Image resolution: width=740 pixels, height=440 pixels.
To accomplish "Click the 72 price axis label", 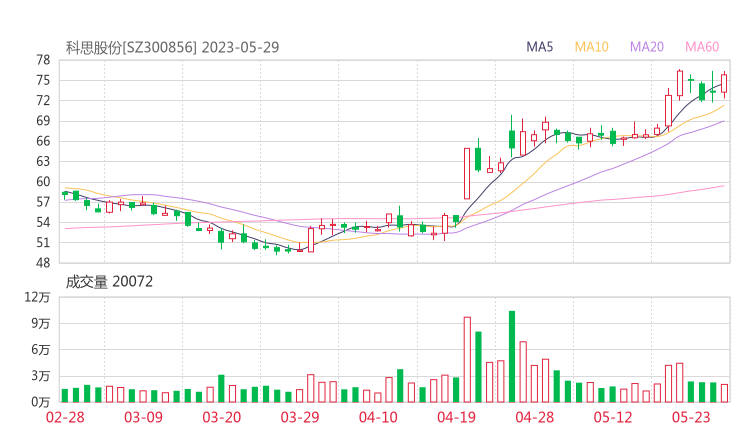I will coord(43,101).
